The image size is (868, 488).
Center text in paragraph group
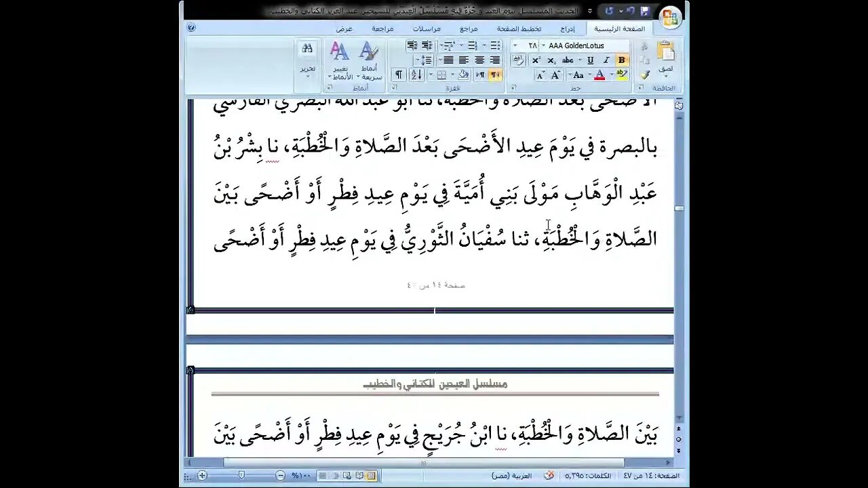479,60
